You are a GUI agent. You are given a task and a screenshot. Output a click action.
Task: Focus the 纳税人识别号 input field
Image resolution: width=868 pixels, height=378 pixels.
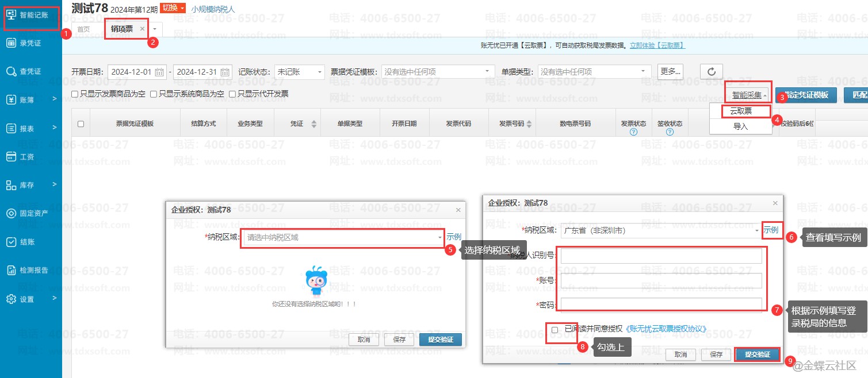click(x=661, y=256)
